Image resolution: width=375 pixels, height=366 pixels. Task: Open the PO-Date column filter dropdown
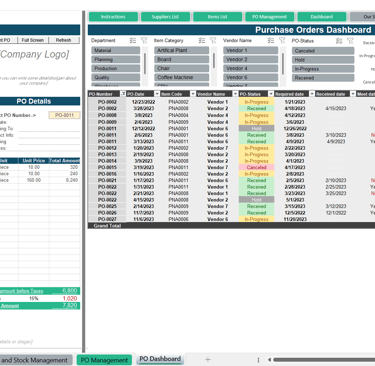click(157, 94)
